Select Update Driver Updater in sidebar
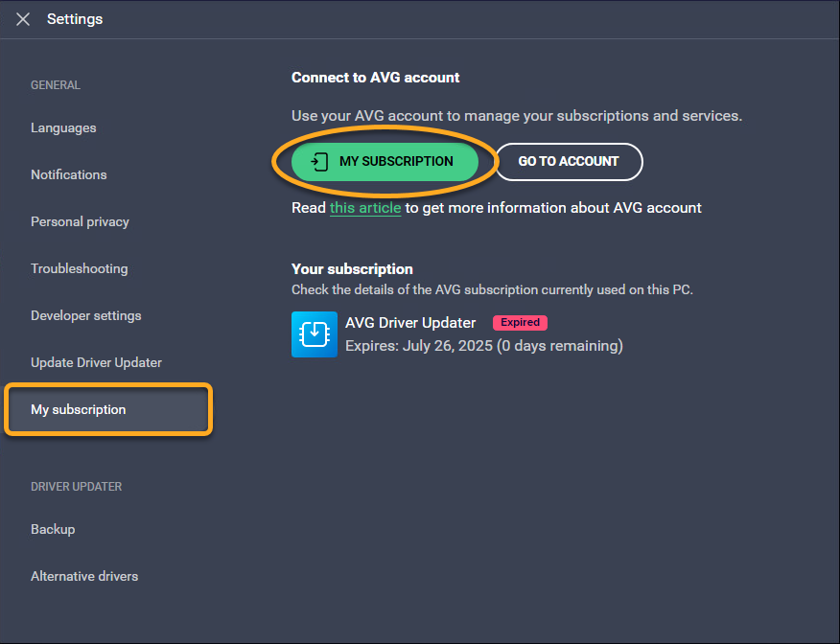 coord(96,363)
